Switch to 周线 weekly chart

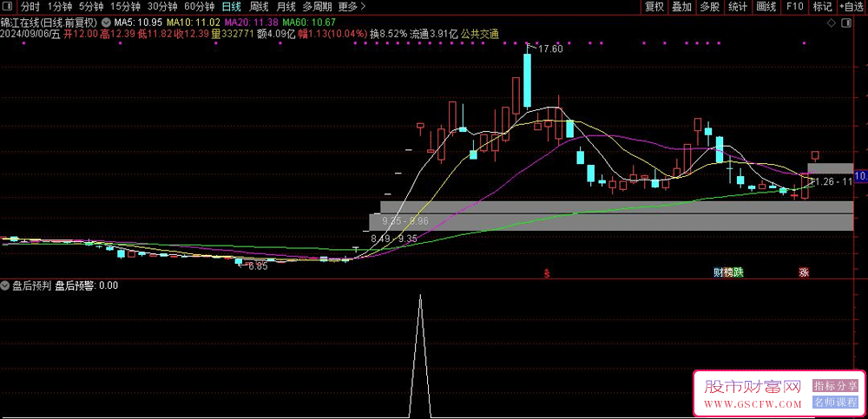point(259,7)
